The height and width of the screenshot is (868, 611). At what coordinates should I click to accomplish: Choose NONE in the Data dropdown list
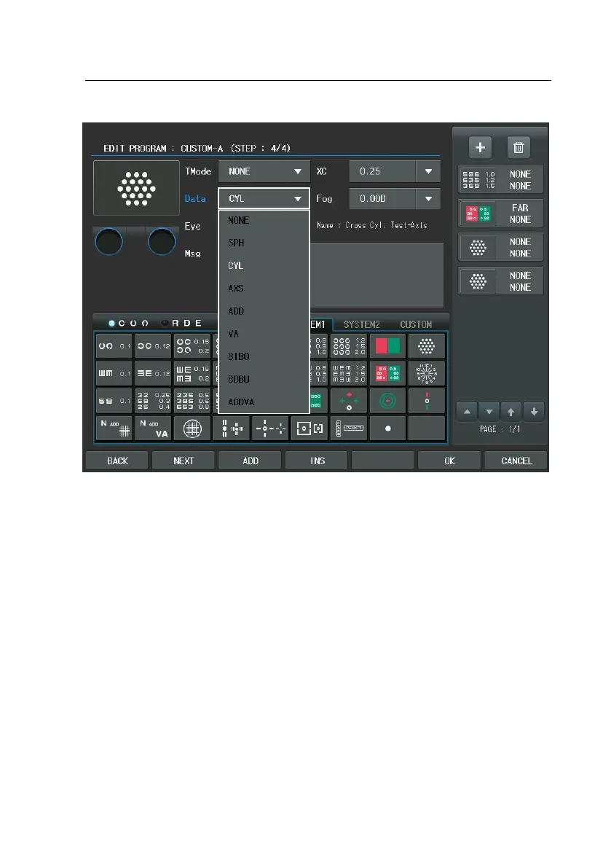coord(264,220)
